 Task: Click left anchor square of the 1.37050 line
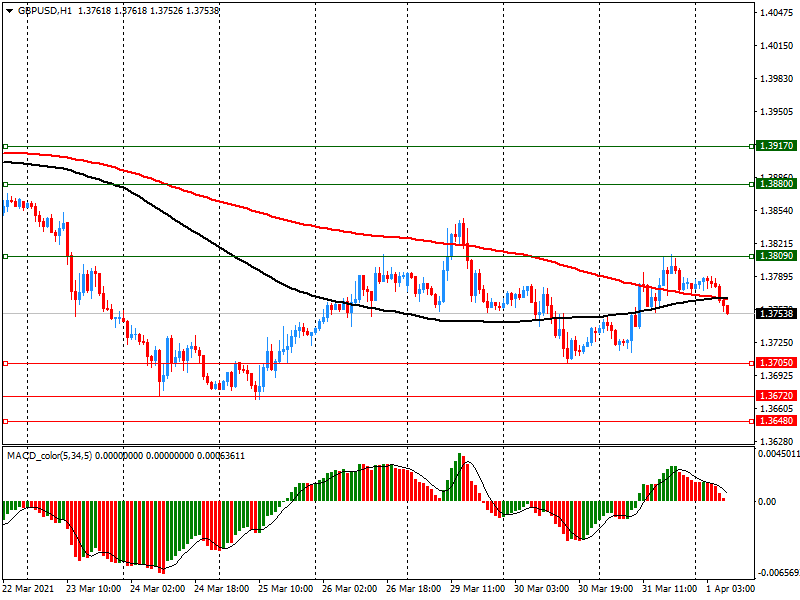click(5, 363)
